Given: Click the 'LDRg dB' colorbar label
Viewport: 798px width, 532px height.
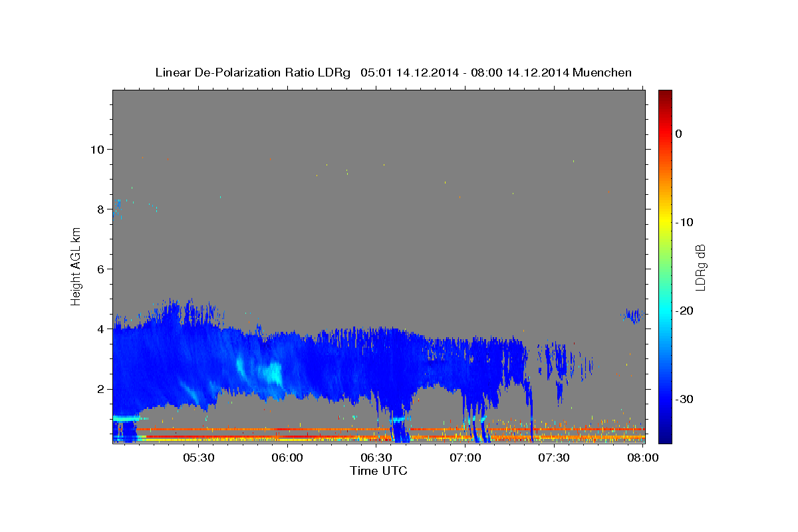Looking at the screenshot, I should pos(700,267).
